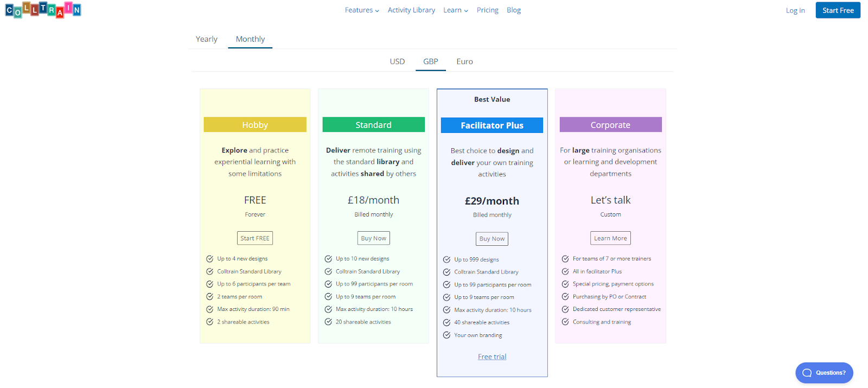Click check icon beside 'Up to 10 new designs'
The width and height of the screenshot is (868, 388).
(328, 259)
